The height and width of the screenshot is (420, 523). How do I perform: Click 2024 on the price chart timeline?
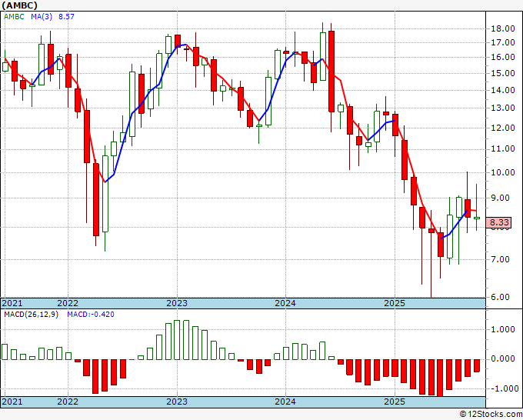[x=285, y=303]
